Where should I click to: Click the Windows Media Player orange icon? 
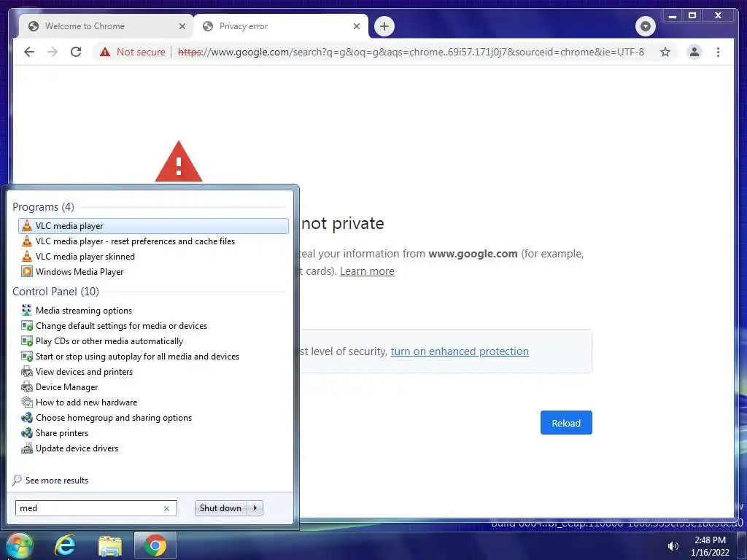27,271
